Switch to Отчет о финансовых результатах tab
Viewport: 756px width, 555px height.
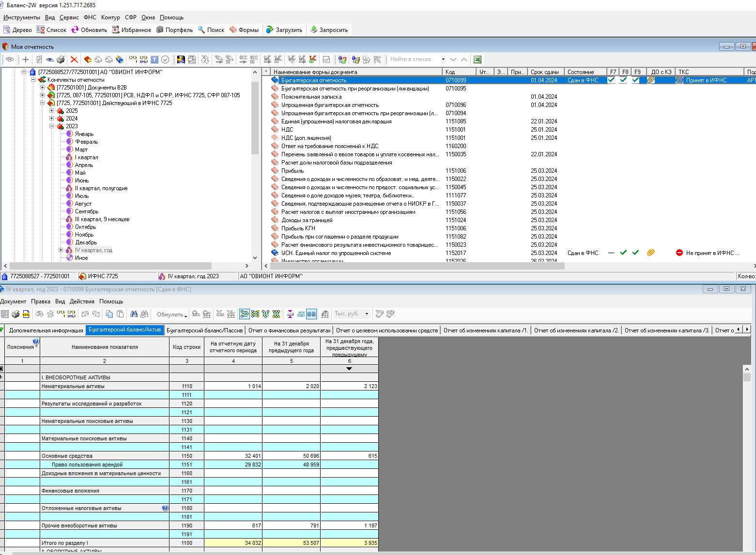[290, 330]
